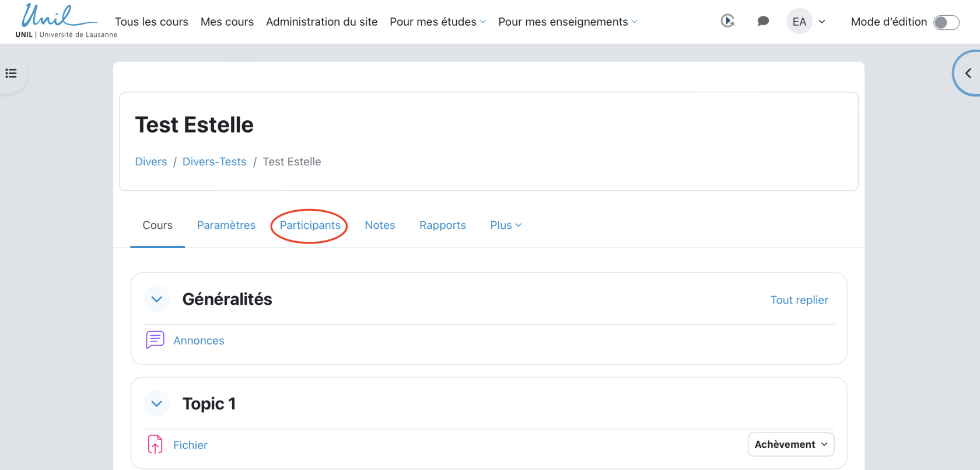Image resolution: width=980 pixels, height=470 pixels.
Task: Open the block drawer arrow icon
Action: [x=968, y=74]
